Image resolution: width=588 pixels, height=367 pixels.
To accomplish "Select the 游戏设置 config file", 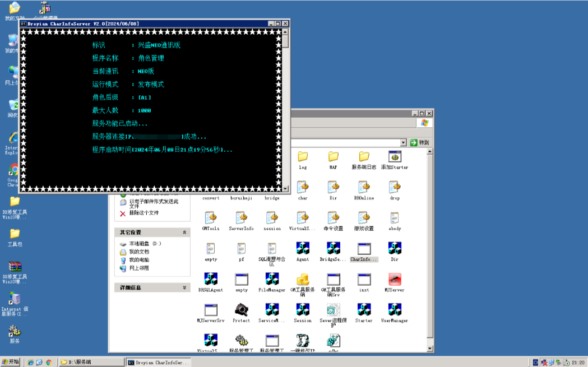I will pos(364,218).
